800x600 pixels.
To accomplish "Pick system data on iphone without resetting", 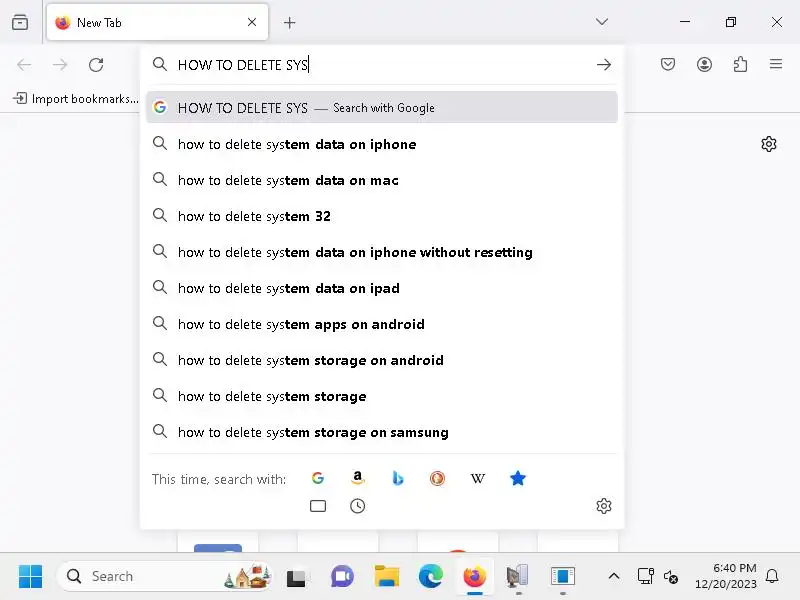I will click(x=382, y=252).
